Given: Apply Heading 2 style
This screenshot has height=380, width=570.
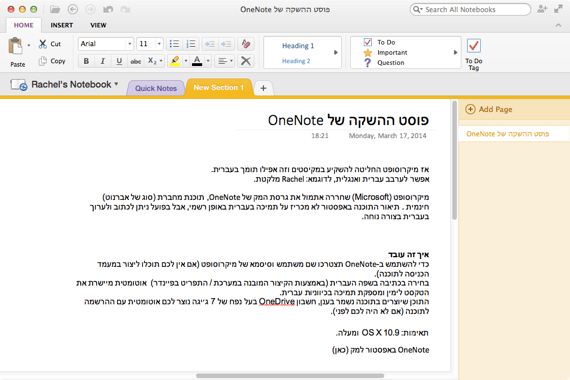Looking at the screenshot, I should point(296,61).
